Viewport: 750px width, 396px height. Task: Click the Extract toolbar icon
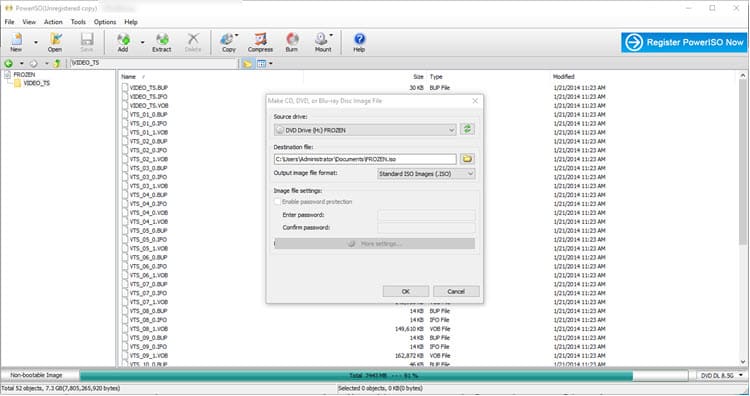162,42
